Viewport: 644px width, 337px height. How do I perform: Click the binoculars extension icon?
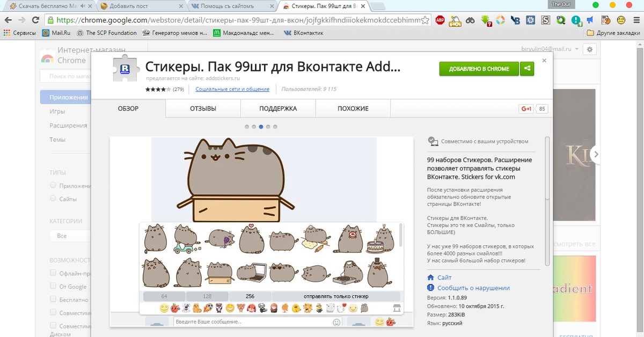click(x=470, y=20)
